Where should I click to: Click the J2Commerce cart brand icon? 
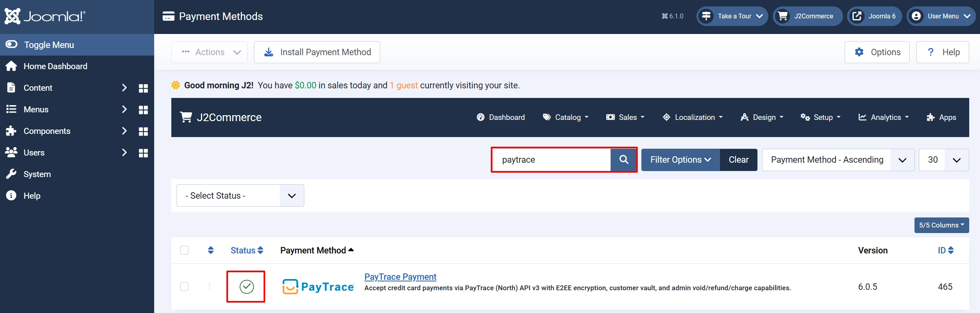[186, 117]
